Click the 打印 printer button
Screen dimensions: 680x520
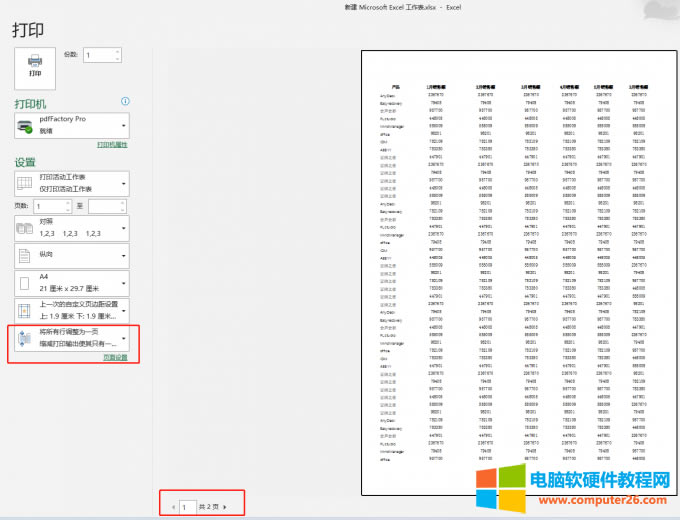tap(35, 66)
